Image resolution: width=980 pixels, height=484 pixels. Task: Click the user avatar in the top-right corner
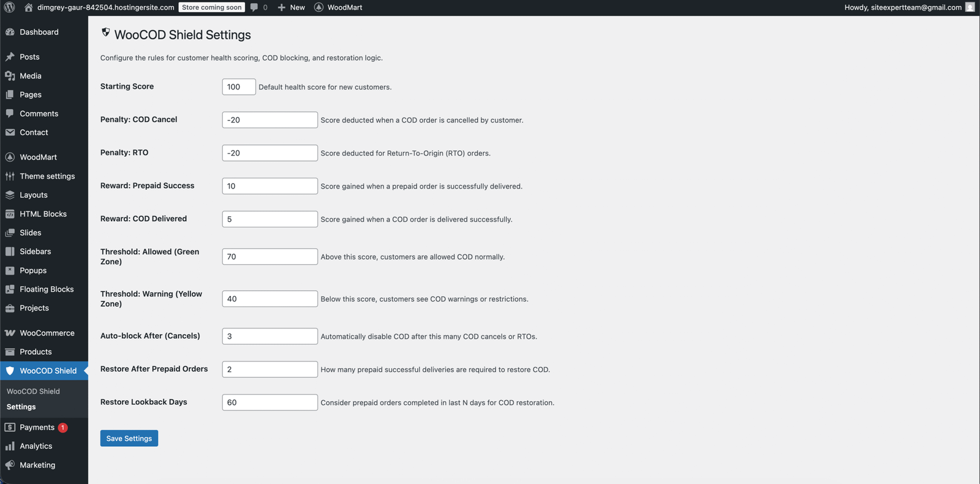tap(970, 7)
